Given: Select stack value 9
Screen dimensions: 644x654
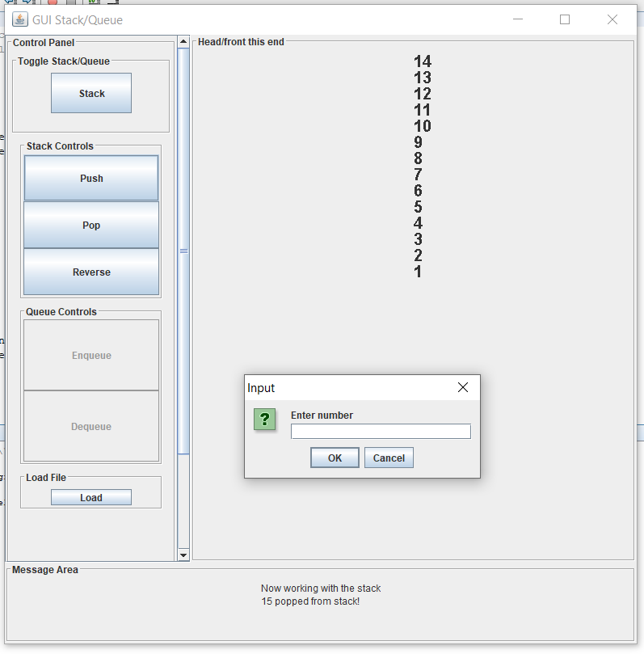Looking at the screenshot, I should coord(418,142).
